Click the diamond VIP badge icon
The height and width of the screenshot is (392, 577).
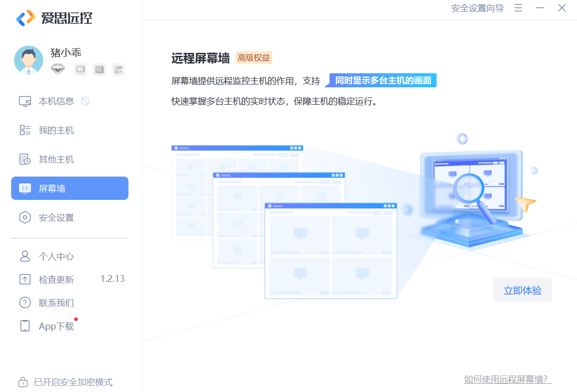[x=57, y=69]
